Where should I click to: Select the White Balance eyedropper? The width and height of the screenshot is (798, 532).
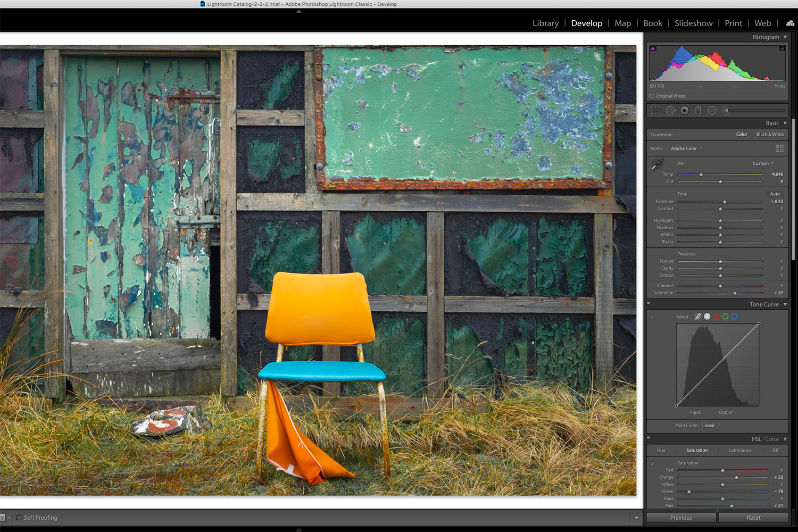(658, 164)
